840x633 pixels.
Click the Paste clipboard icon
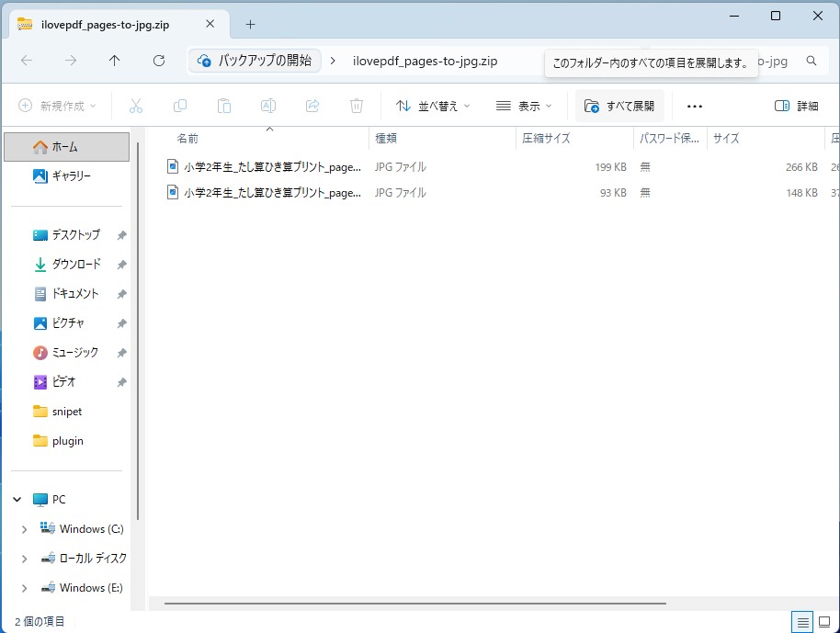point(224,106)
